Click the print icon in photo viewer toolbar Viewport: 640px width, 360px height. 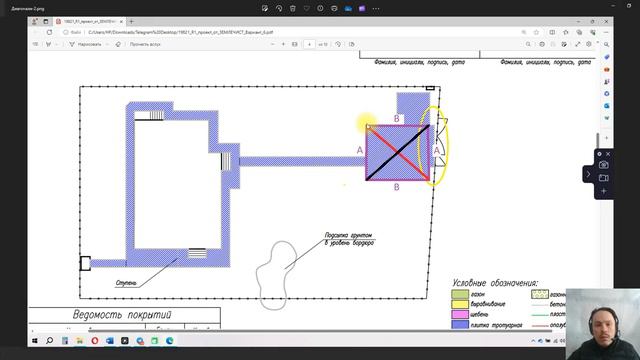pos(334,8)
